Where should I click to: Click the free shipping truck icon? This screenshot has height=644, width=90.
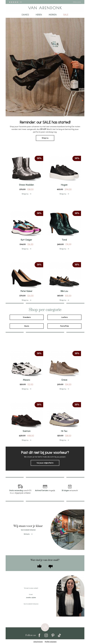tap(20, 486)
